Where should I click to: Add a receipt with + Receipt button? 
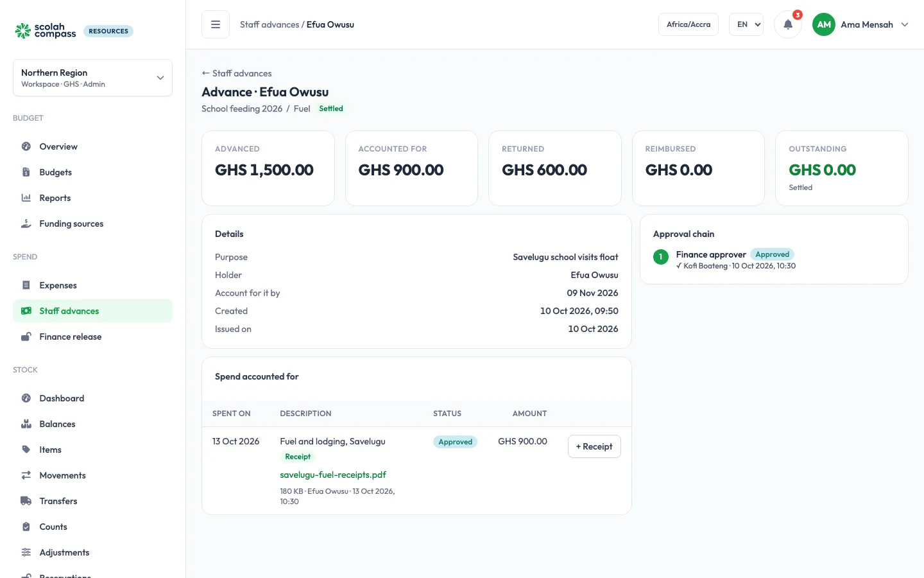point(594,446)
